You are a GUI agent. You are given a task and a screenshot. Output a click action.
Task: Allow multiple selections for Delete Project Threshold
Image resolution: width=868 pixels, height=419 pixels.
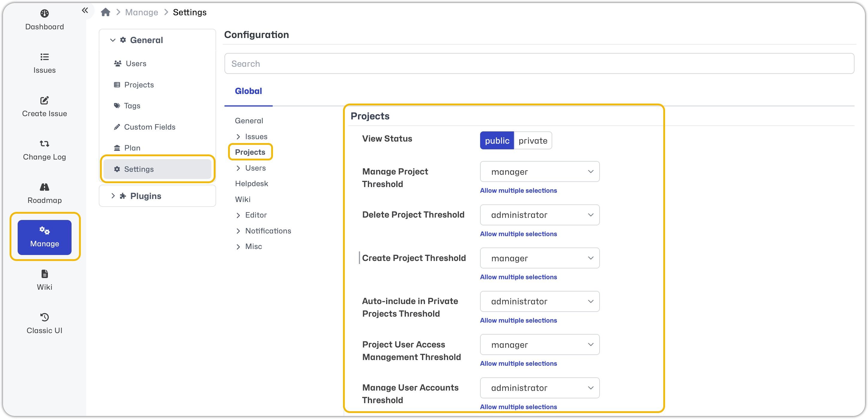(518, 234)
